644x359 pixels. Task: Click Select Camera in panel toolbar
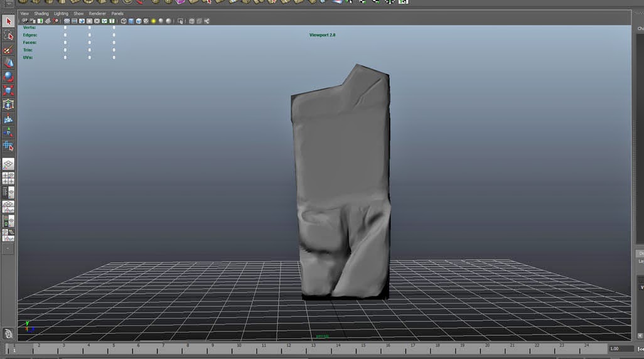[25, 21]
